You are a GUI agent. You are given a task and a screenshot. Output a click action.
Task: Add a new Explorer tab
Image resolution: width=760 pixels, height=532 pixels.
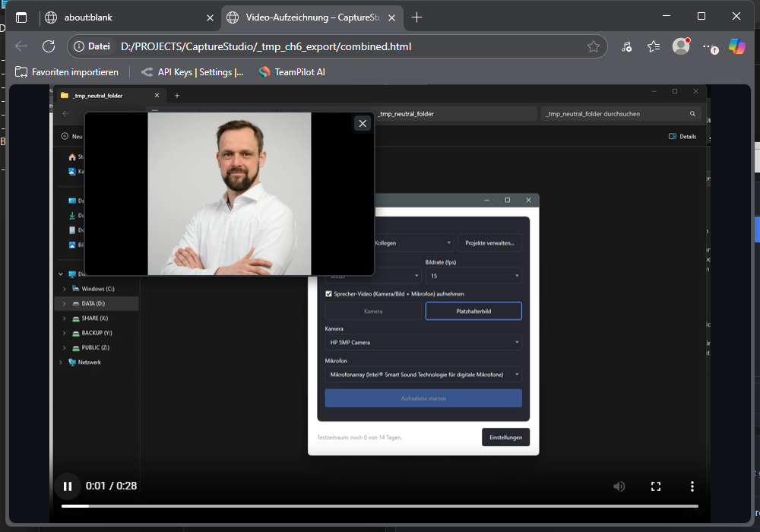pos(177,96)
